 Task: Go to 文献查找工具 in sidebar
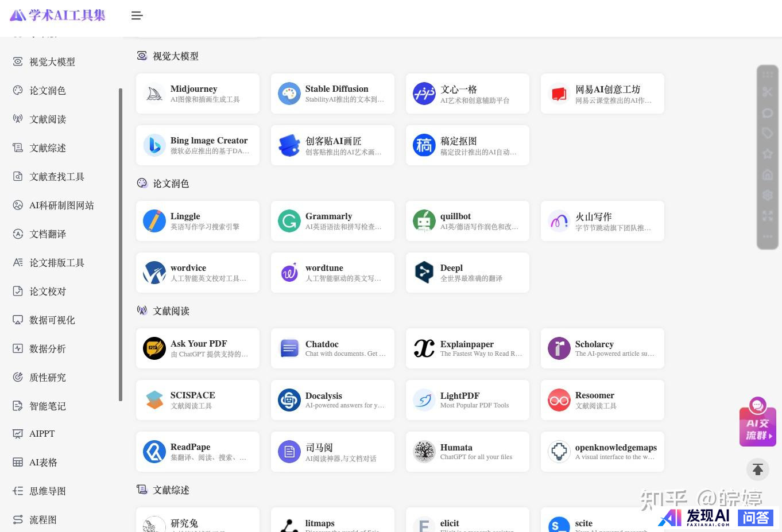(57, 177)
